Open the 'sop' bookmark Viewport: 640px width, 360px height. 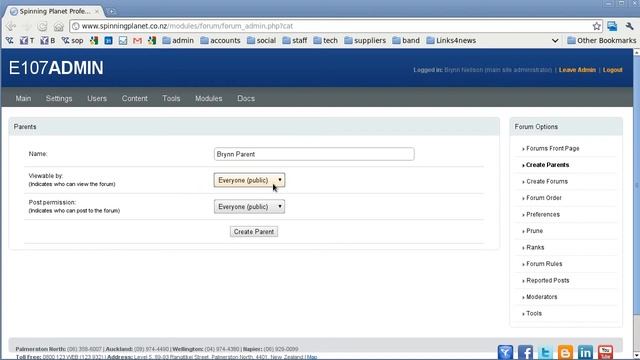click(x=72, y=40)
